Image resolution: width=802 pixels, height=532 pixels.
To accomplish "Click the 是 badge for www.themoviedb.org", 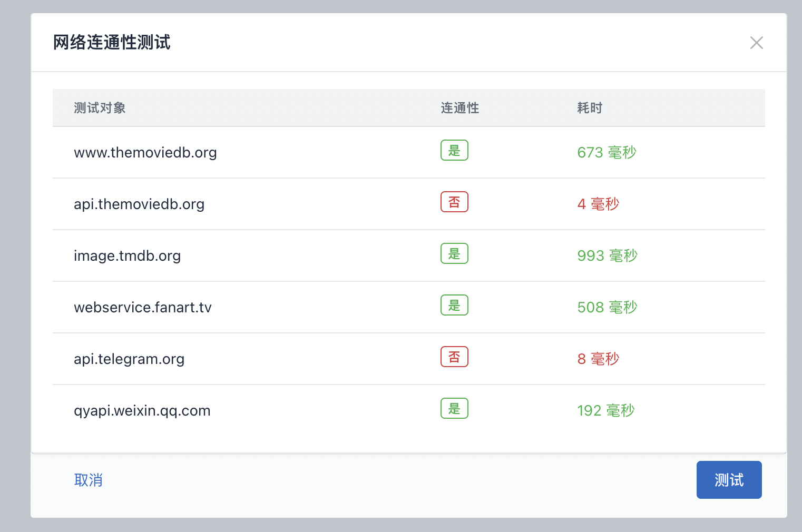I will pos(454,150).
